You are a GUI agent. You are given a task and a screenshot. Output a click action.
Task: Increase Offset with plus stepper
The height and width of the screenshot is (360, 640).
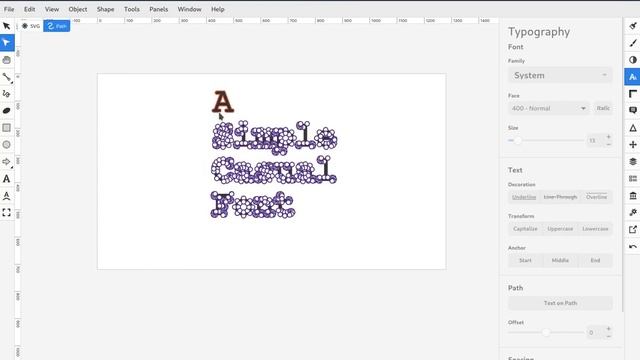pos(609,329)
